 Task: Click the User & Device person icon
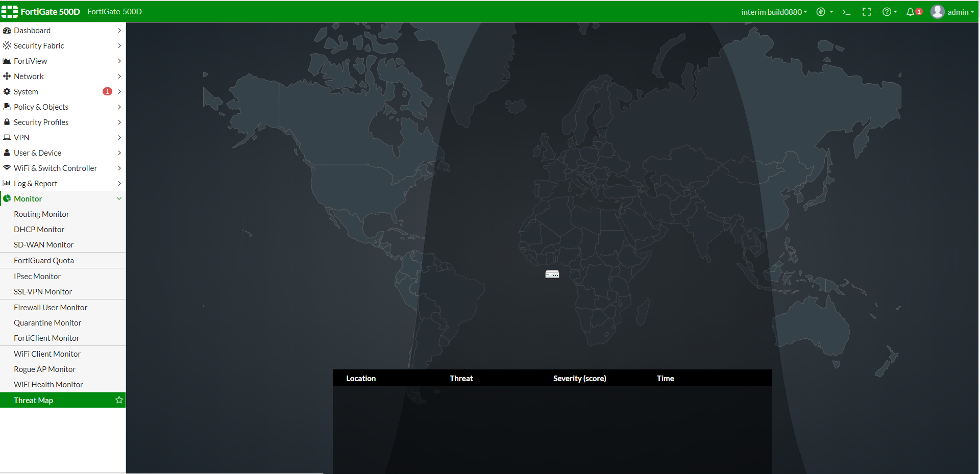coord(7,153)
